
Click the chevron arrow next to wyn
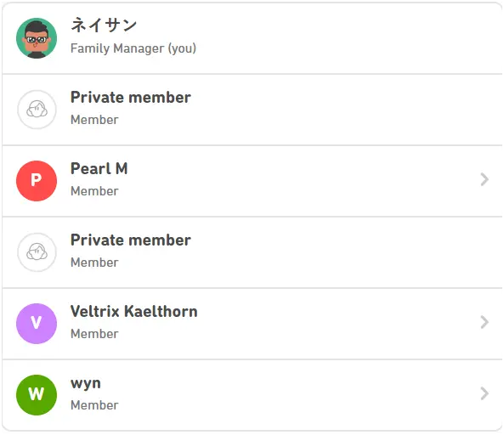point(484,393)
